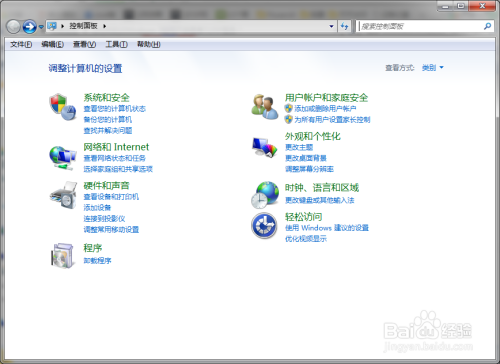Open the 网络和 Internet category heading

[x=116, y=147]
